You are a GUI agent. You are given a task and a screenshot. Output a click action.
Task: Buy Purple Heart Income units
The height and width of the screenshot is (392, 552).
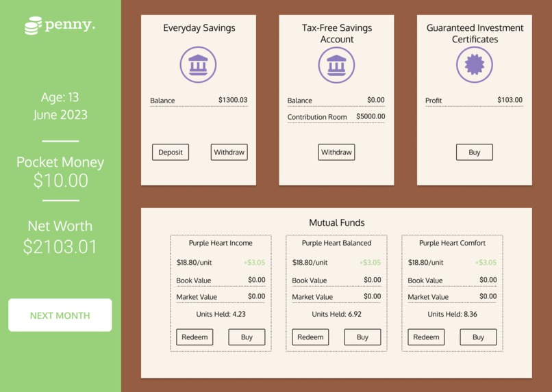tap(247, 337)
